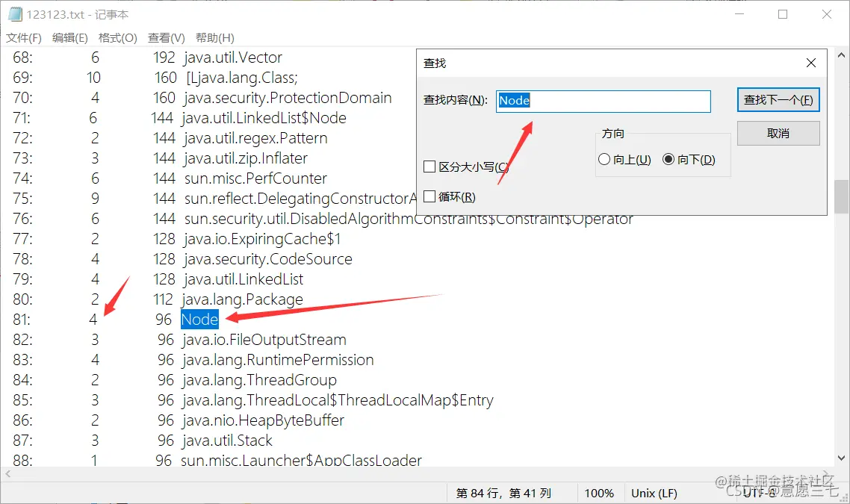The height and width of the screenshot is (504, 850).
Task: Click sun.misc.Launcher$AppClassLoader on line 88
Action: coord(302,460)
